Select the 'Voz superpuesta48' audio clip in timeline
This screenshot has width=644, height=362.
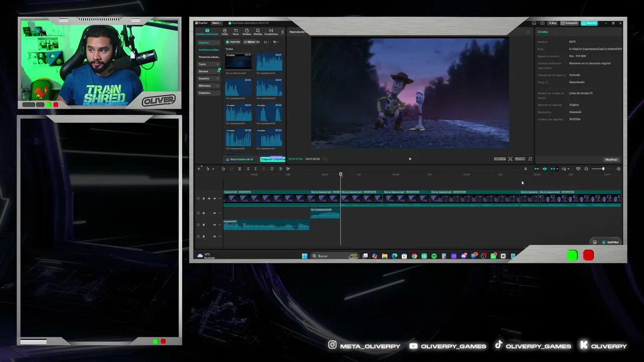tap(325, 214)
